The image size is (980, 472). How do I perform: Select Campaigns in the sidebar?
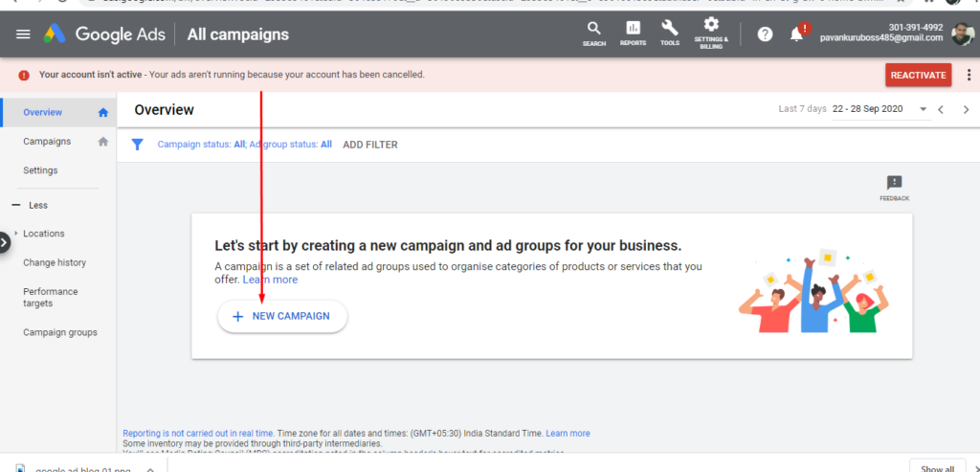[47, 142]
